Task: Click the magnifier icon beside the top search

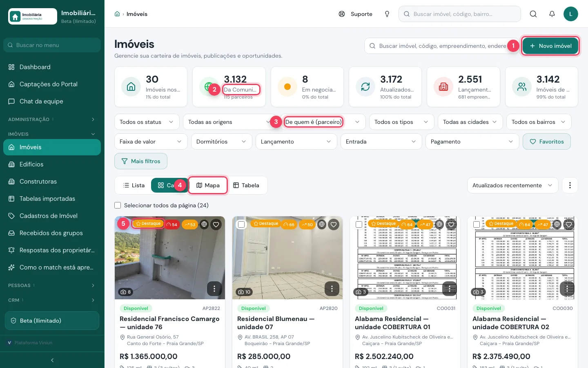Action: click(533, 14)
